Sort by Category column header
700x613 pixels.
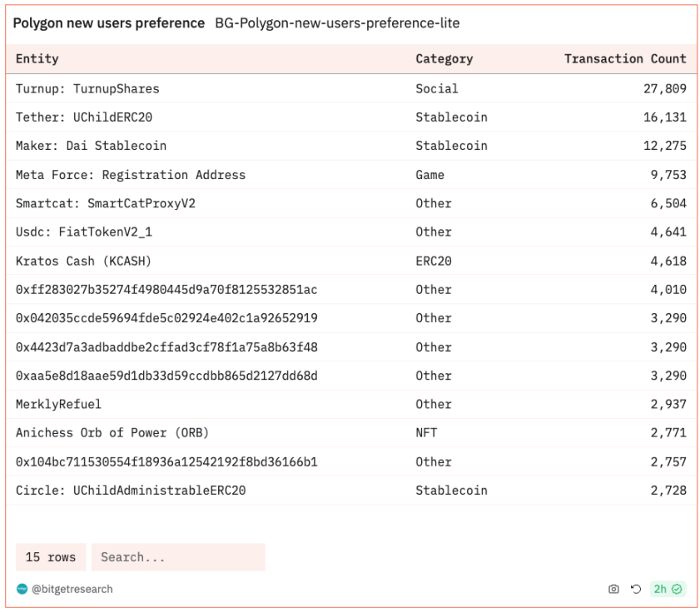(x=444, y=59)
